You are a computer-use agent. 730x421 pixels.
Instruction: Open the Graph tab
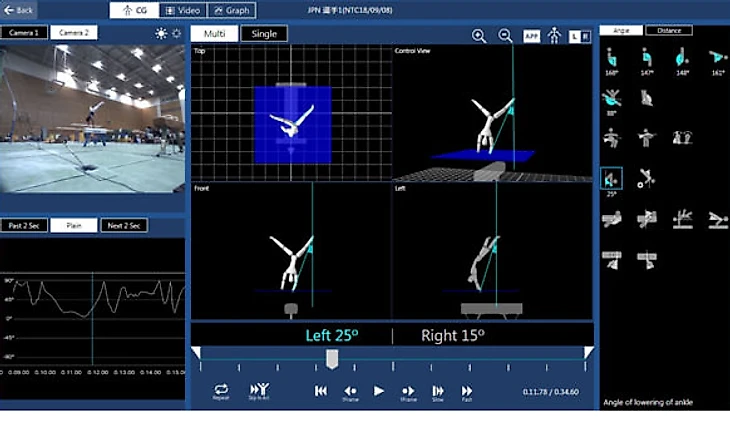tap(232, 10)
